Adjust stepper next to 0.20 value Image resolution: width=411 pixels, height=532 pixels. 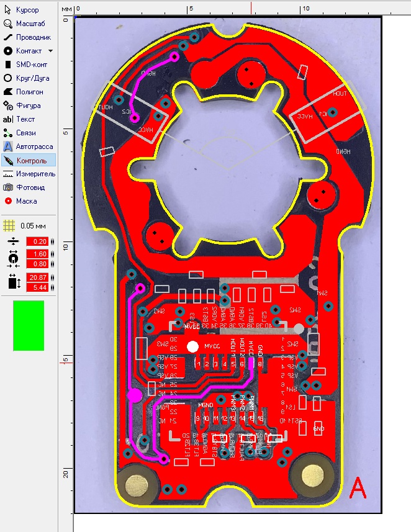click(x=52, y=241)
